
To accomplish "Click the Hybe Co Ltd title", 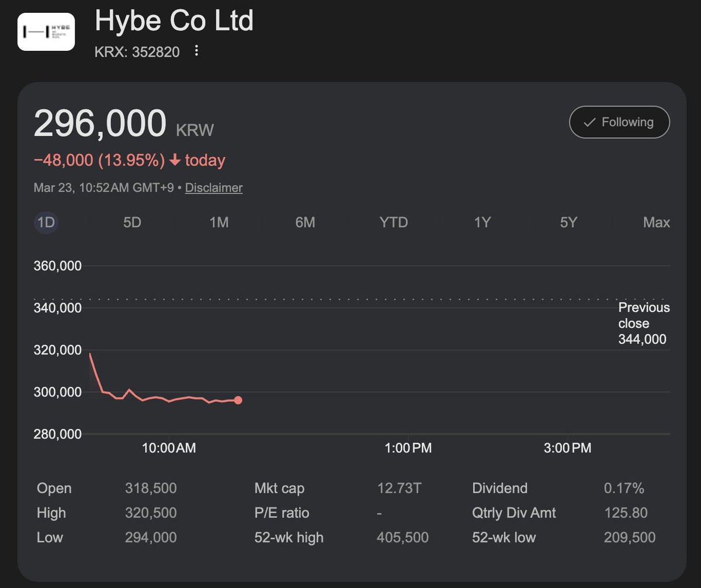I will coord(174,21).
